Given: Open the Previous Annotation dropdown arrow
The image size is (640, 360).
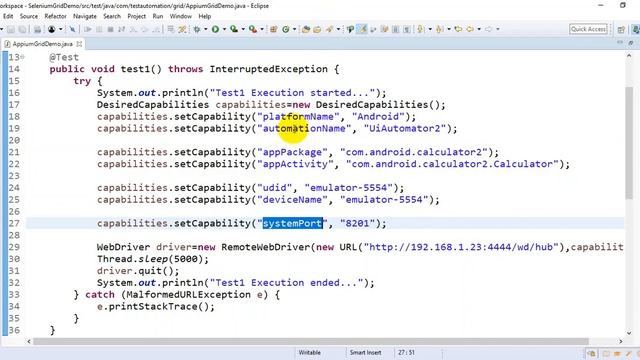Looking at the screenshot, I should click(x=449, y=29).
